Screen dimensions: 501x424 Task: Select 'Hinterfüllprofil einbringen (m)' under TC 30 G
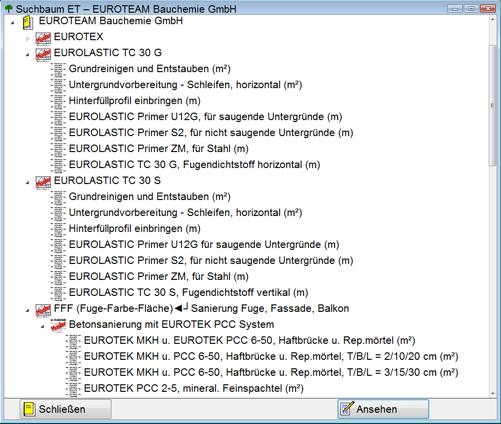click(x=135, y=101)
